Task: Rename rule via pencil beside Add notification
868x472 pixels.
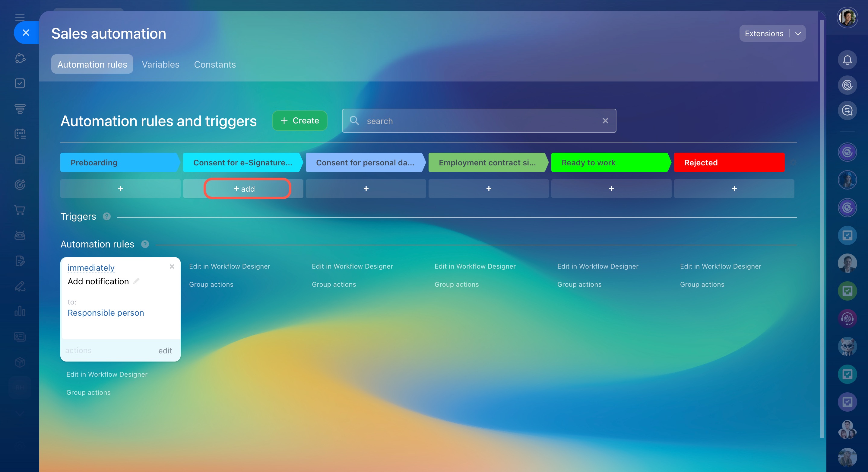Action: [x=136, y=281]
